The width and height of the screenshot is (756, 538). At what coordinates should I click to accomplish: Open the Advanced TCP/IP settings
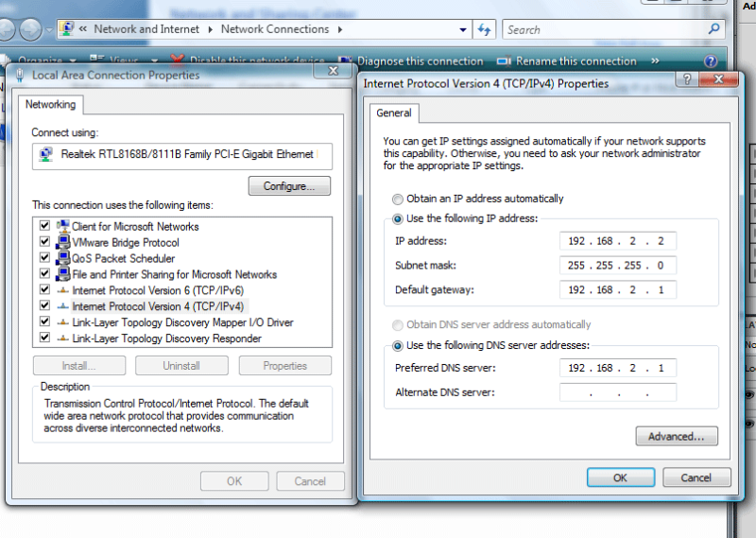tap(677, 437)
